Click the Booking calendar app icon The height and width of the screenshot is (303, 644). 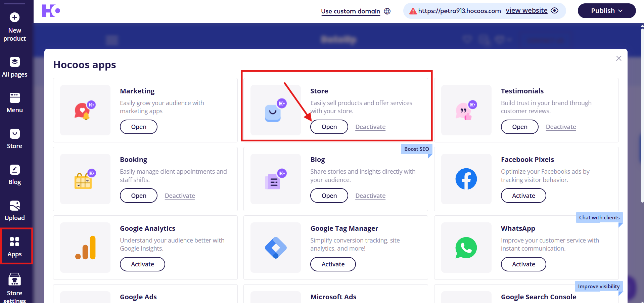tap(85, 179)
